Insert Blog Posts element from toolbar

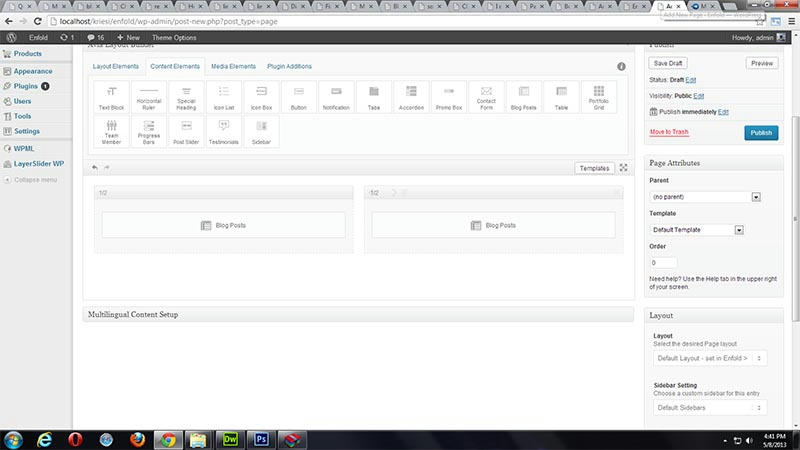tap(523, 97)
